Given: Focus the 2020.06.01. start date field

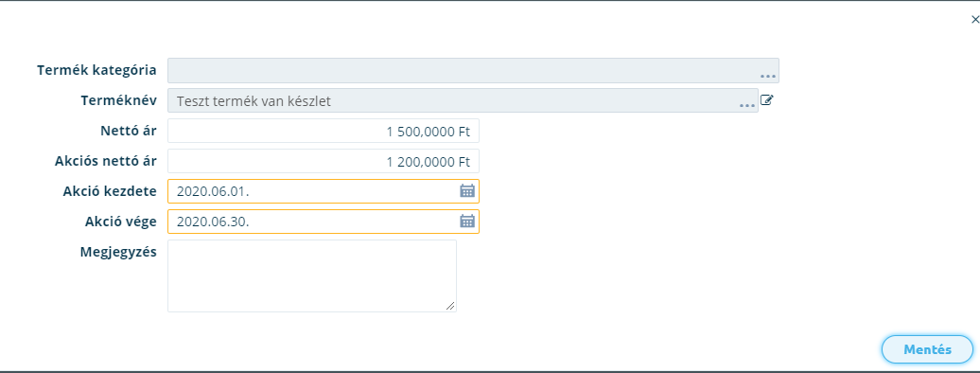Looking at the screenshot, I should tap(324, 191).
